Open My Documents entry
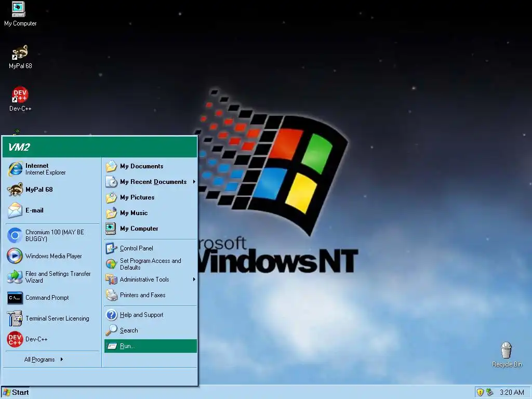 click(151, 166)
